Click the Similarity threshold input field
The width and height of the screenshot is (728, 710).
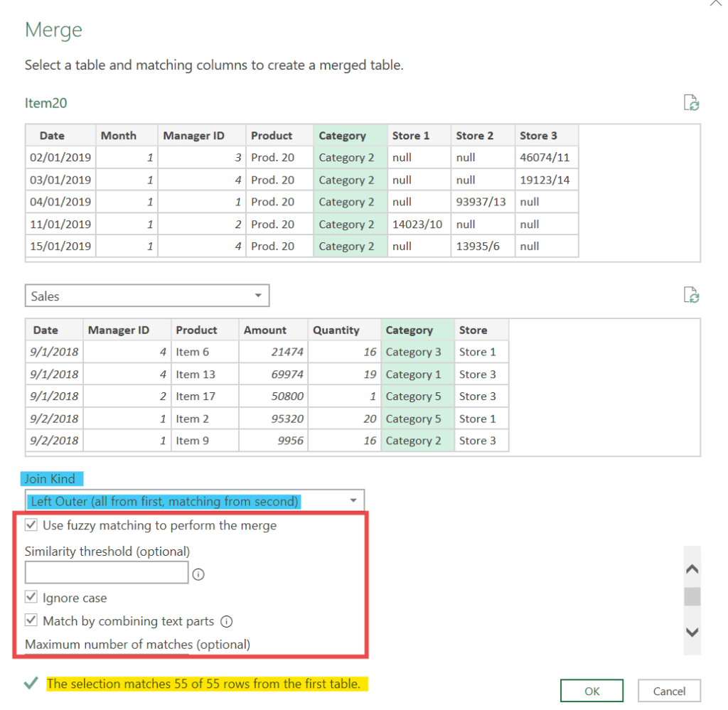click(x=107, y=573)
